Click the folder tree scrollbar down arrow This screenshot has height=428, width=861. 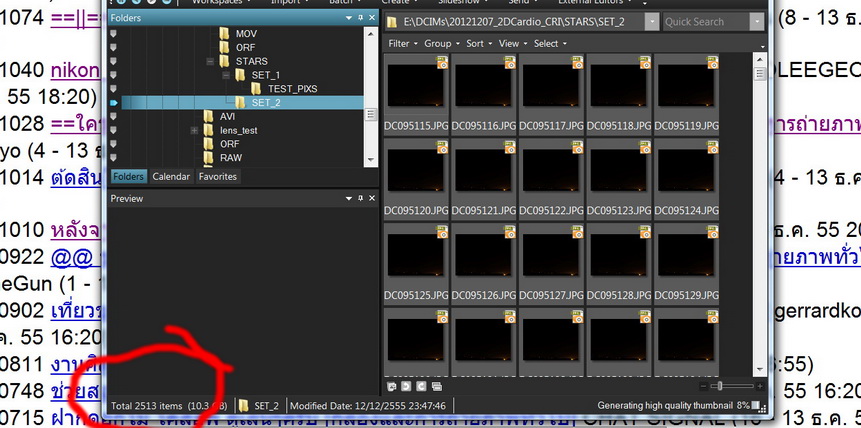[371, 160]
